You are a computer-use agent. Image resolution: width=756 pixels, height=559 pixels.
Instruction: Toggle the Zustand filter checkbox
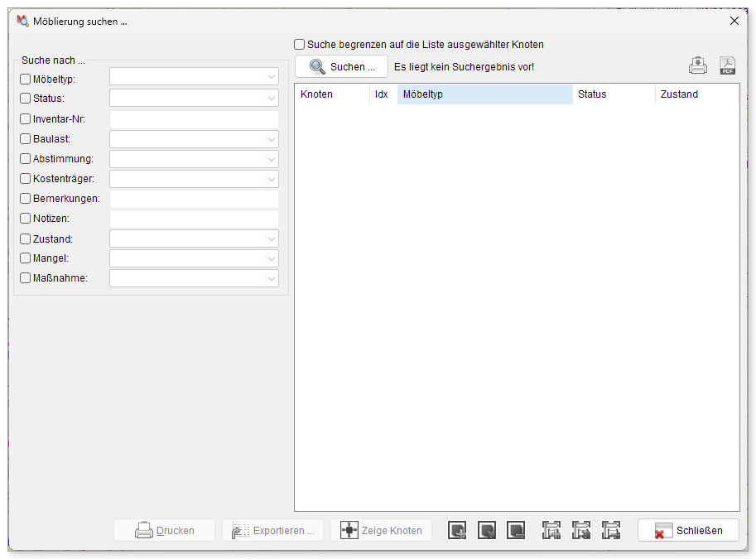pyautogui.click(x=25, y=239)
